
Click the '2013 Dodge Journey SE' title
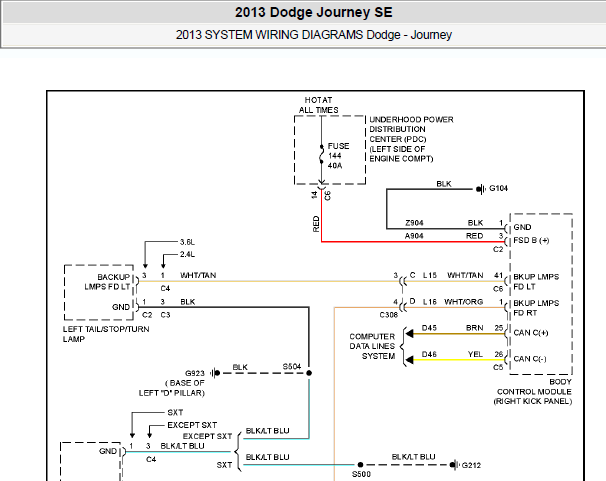click(x=313, y=12)
